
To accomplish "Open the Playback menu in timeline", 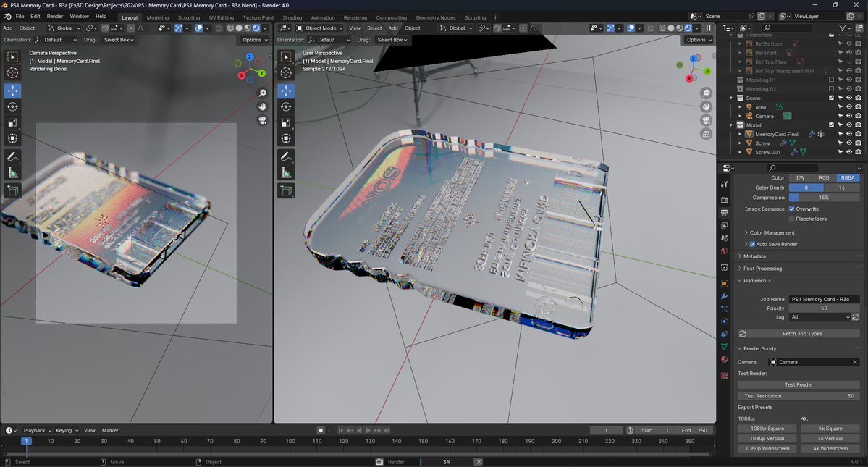I will [36, 431].
